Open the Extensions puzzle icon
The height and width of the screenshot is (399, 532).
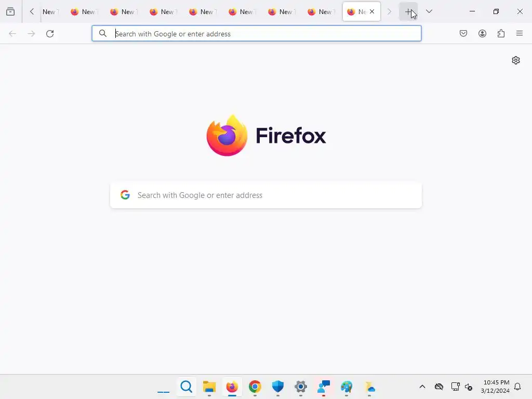click(501, 33)
